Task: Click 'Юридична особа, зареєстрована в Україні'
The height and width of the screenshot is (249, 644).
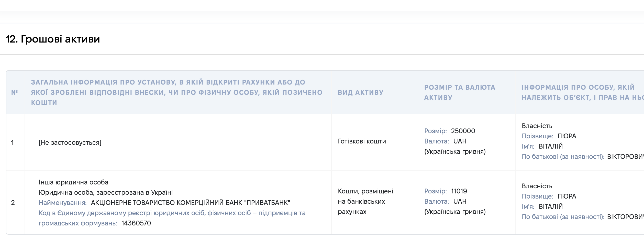Action: pyautogui.click(x=106, y=192)
